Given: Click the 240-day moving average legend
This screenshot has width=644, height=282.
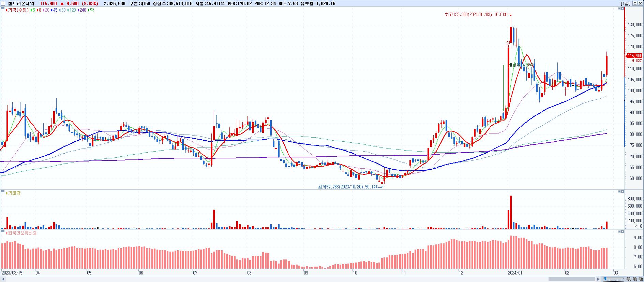Looking at the screenshot, I should [x=82, y=10].
